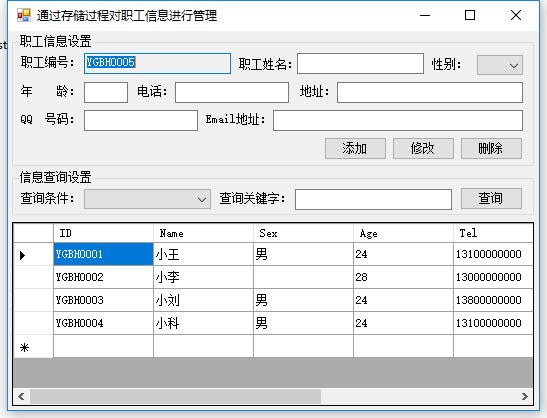The image size is (547, 418).
Task: Click the 修改 button
Action: 423,148
